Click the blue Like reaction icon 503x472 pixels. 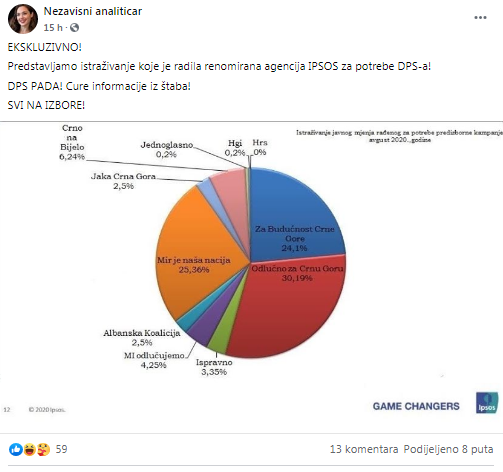point(15,449)
